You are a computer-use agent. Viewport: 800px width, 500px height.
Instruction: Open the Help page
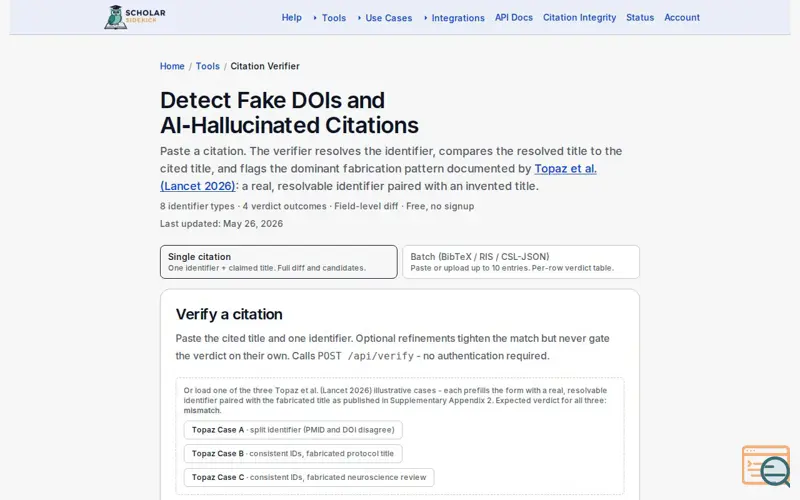pos(291,17)
